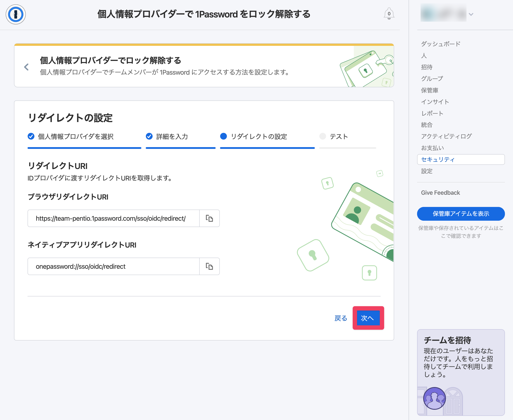The height and width of the screenshot is (420, 513).
Task: Click the ブラウザリダイレクトURI label
Action: [x=68, y=197]
